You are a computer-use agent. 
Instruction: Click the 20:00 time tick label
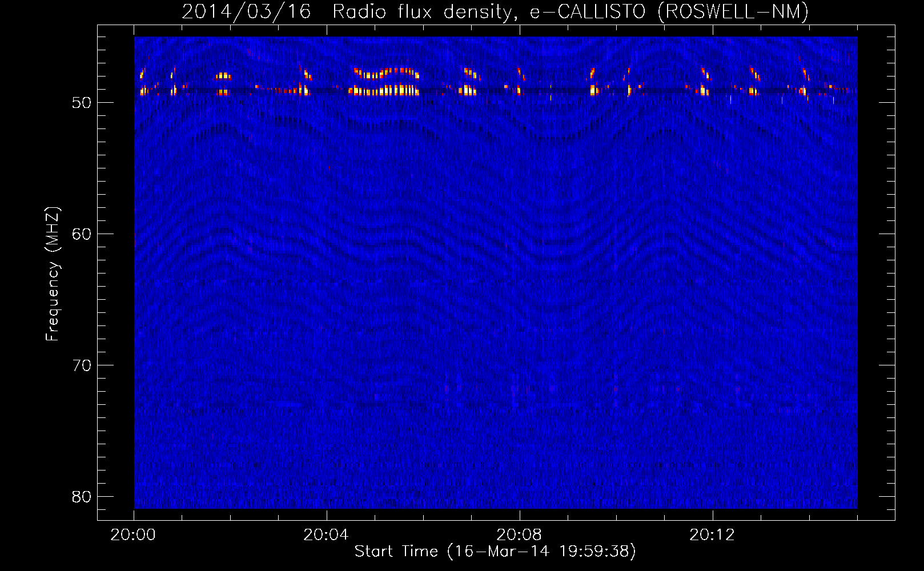pyautogui.click(x=133, y=535)
